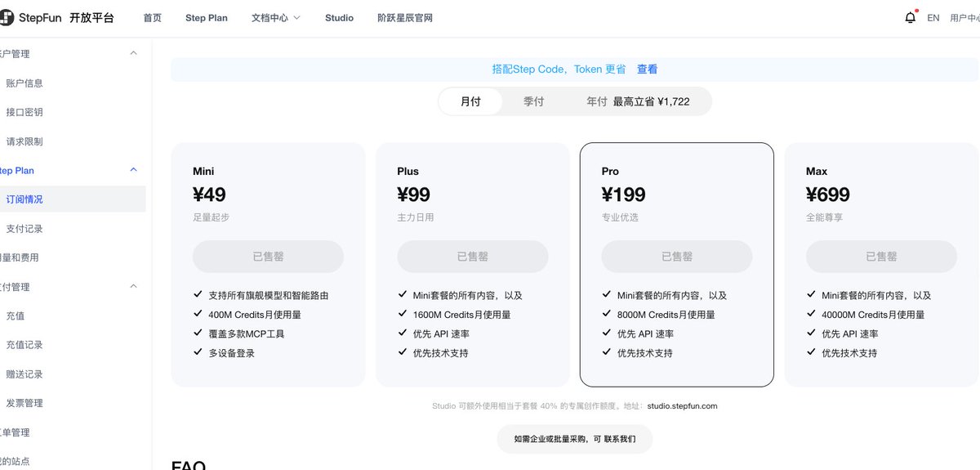Open 充值记录 in sidebar
Viewport: 980px width, 470px height.
pyautogui.click(x=24, y=345)
